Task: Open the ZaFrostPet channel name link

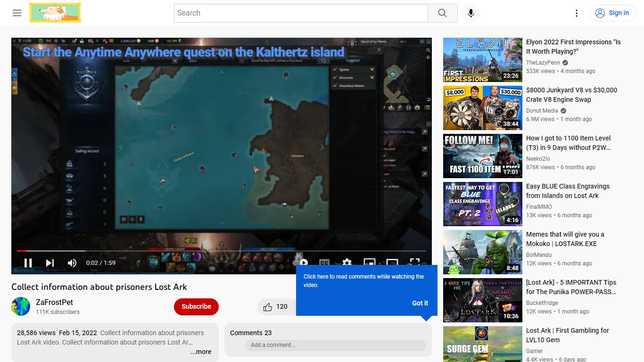Action: tap(54, 302)
